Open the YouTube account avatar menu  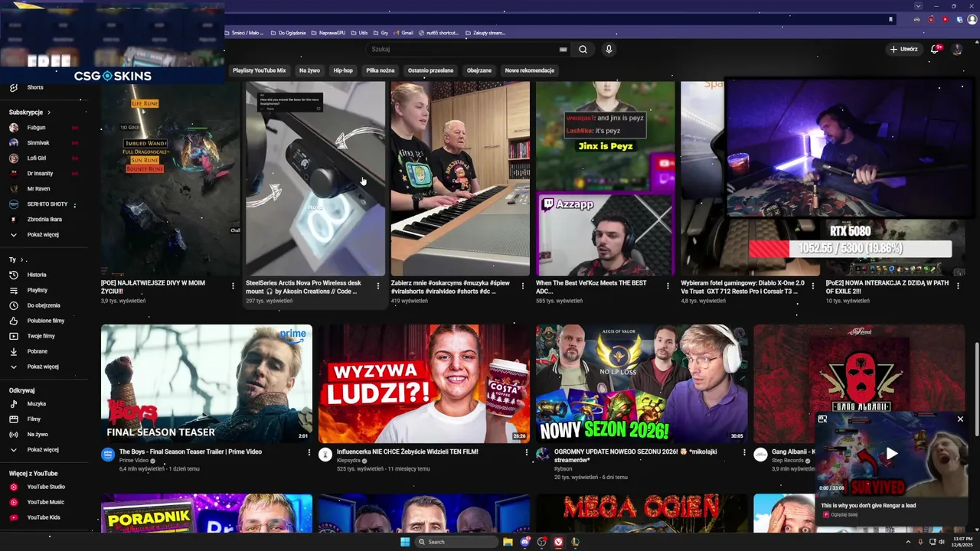pos(956,49)
